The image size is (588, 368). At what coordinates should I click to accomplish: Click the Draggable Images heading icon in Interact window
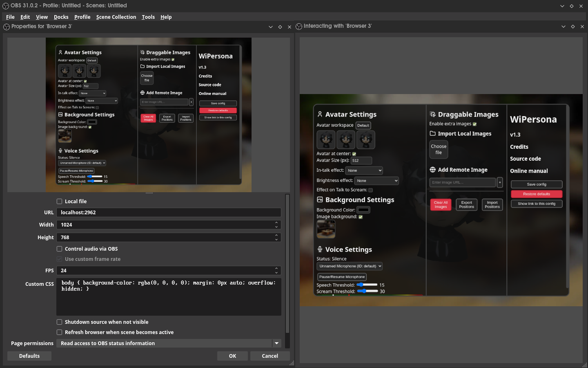click(433, 114)
